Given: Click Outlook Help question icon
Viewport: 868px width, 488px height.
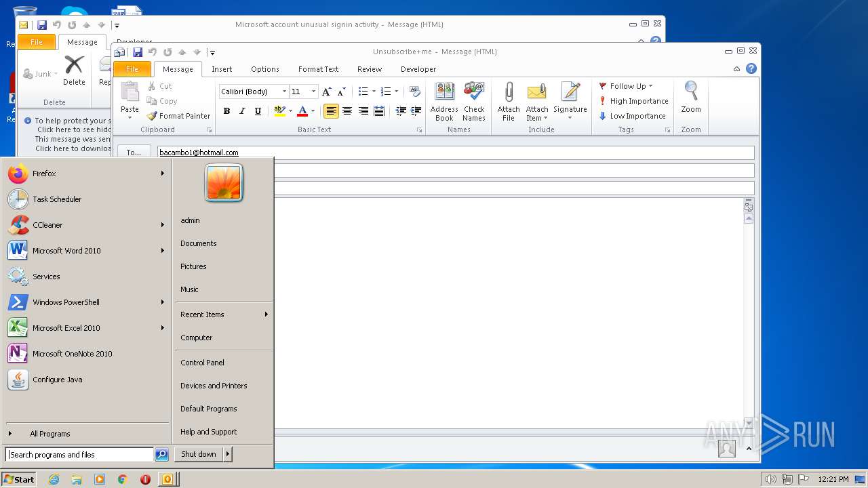Looking at the screenshot, I should point(751,69).
